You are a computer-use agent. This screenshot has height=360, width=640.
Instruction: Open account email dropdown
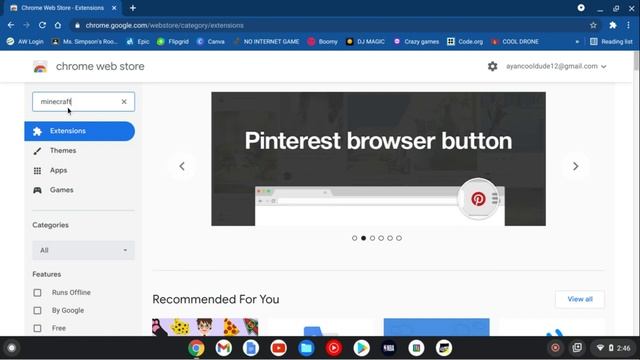click(x=556, y=66)
